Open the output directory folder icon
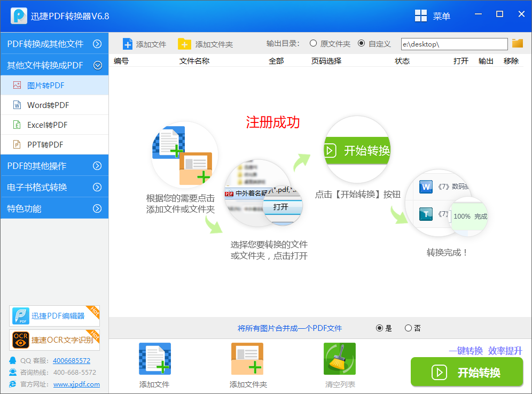Viewport: 532px width, 394px height. click(x=517, y=44)
